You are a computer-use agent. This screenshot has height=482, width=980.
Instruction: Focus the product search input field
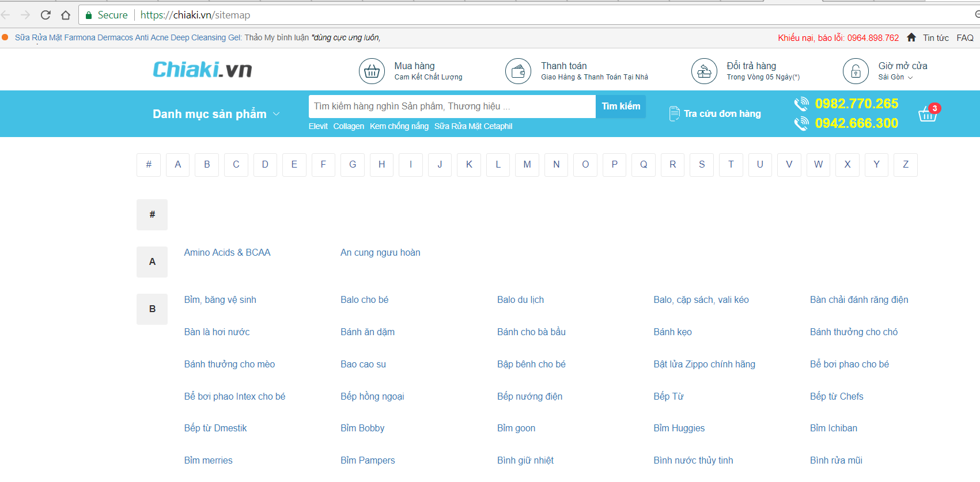click(452, 107)
